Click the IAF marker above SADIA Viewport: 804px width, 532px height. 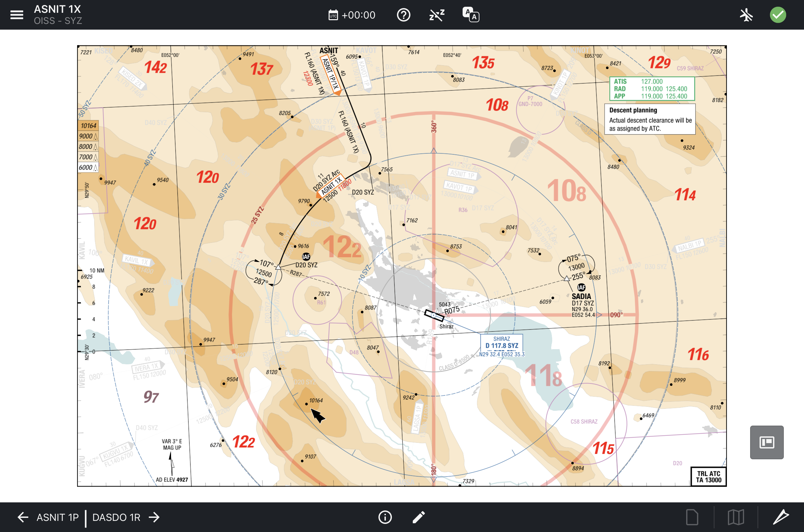pyautogui.click(x=581, y=287)
